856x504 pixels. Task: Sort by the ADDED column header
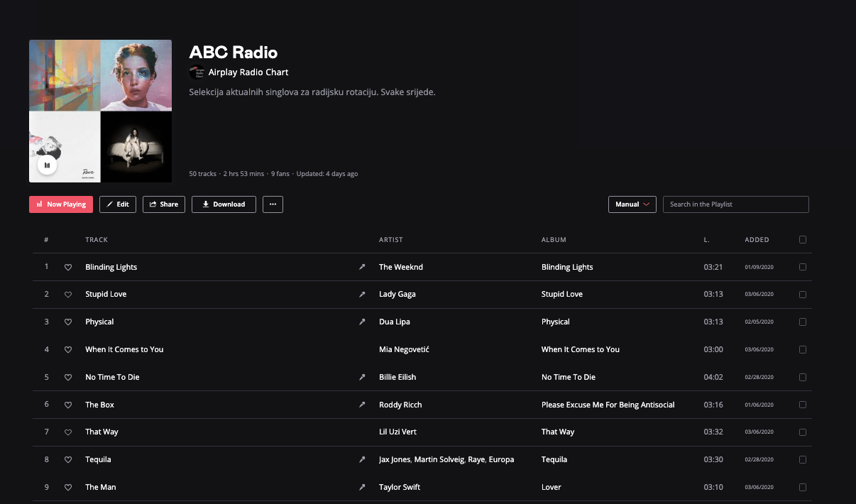757,240
